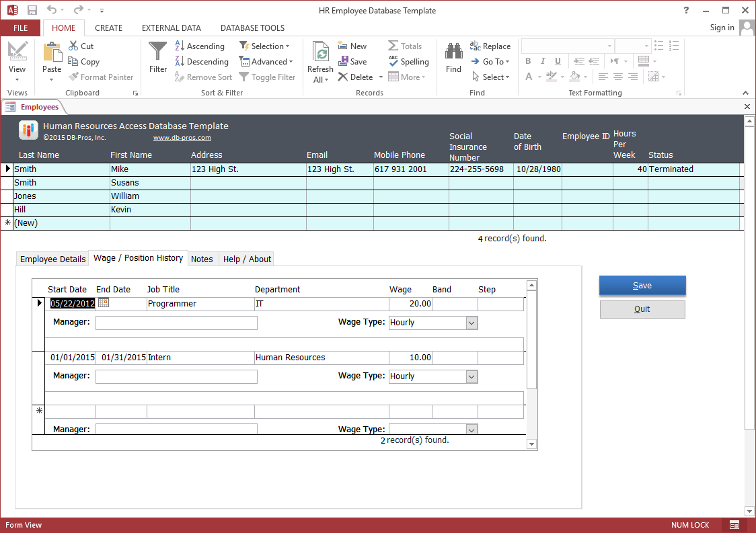Toggle the Bold formatting button
The image size is (756, 533).
(x=528, y=61)
